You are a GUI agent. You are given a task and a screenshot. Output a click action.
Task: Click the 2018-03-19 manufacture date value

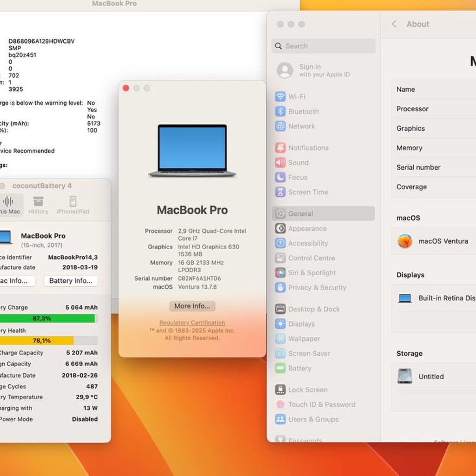click(x=80, y=267)
